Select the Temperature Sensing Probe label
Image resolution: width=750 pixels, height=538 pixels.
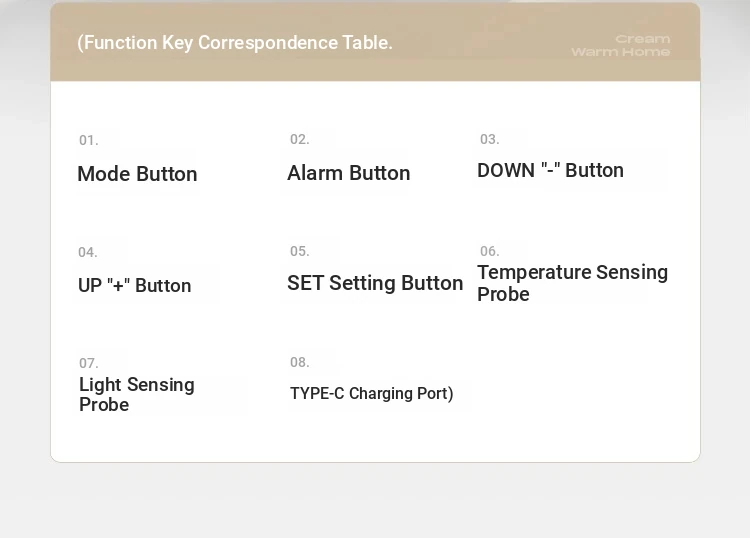pos(573,283)
